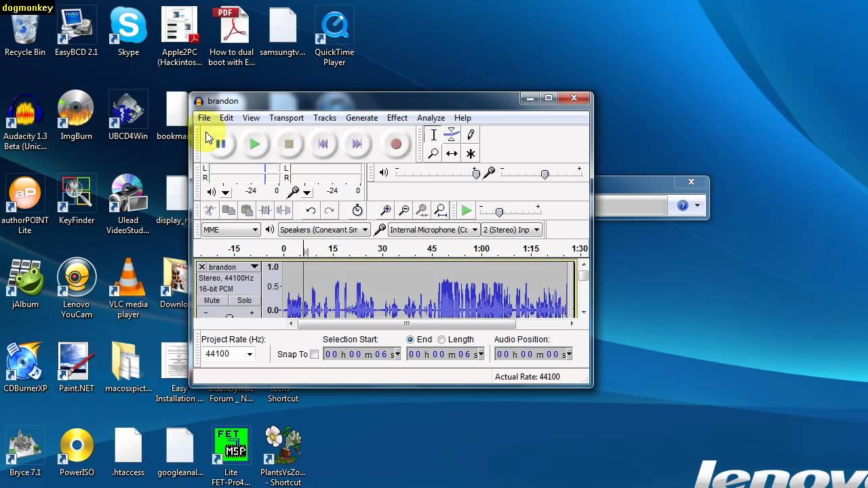The width and height of the screenshot is (868, 488).
Task: Open the Transport menu
Action: [286, 118]
